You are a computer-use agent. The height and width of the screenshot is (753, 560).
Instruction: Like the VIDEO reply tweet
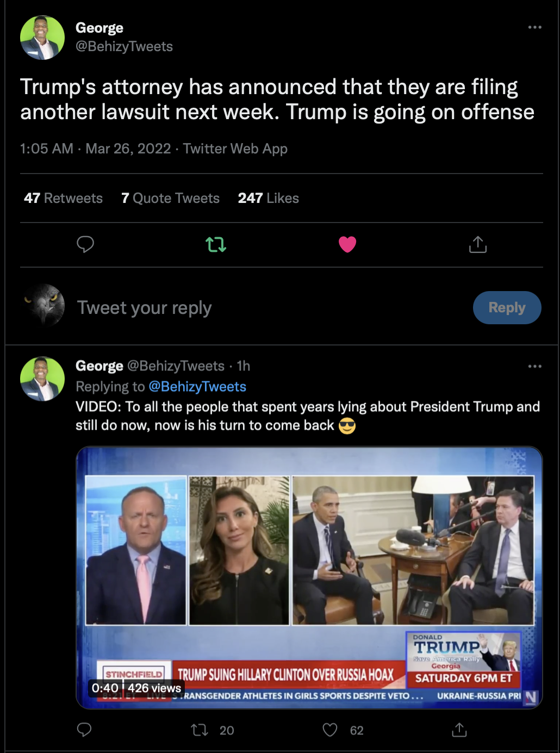tap(330, 730)
